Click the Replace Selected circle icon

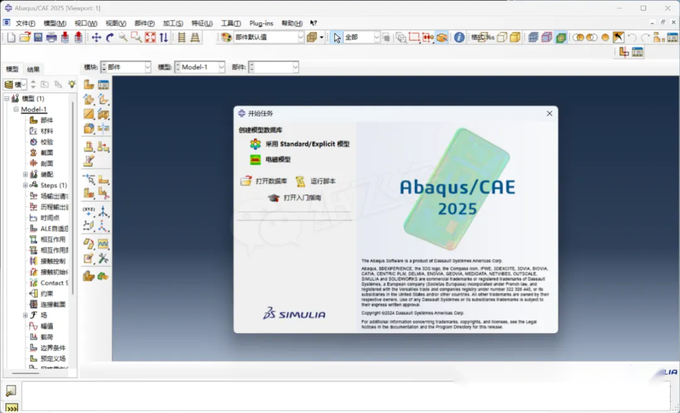(605, 37)
